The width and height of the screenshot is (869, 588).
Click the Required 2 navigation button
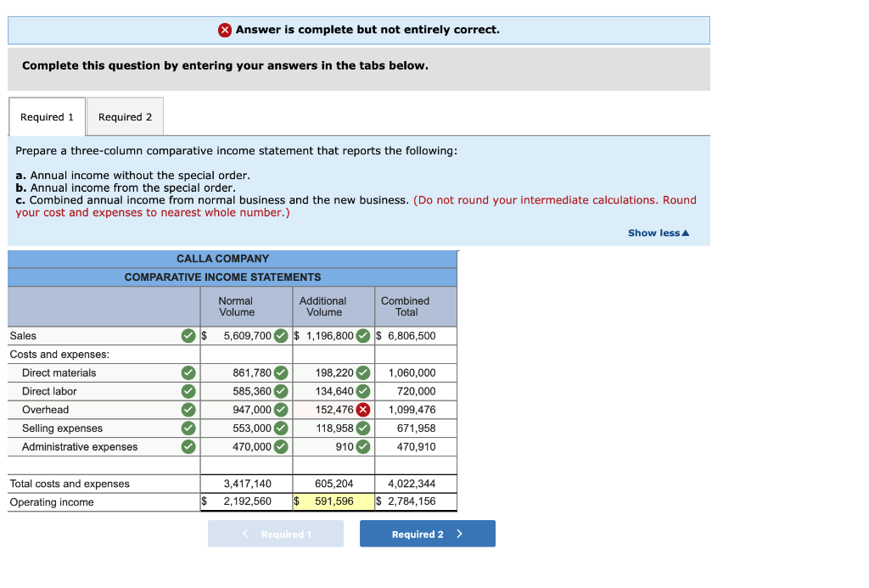coord(427,534)
